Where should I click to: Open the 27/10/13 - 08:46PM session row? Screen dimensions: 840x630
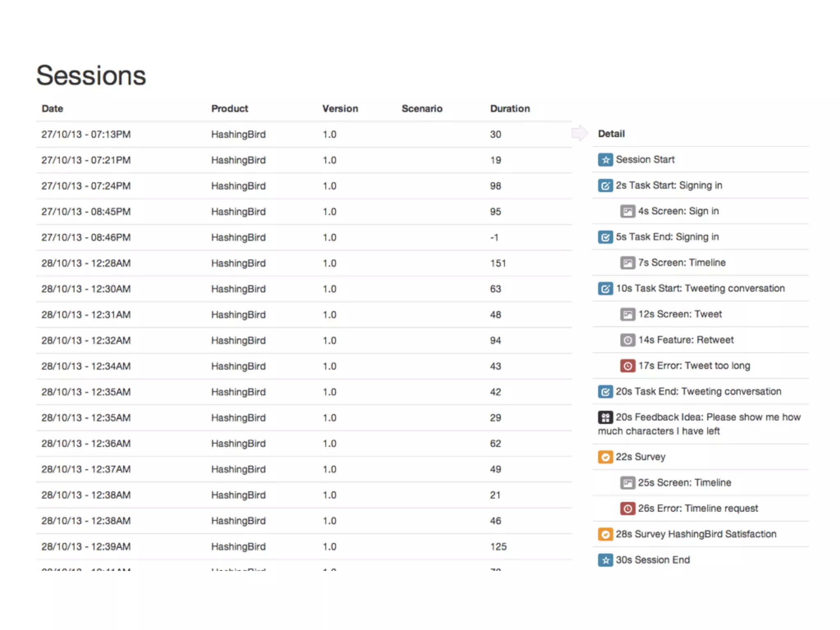tap(86, 237)
